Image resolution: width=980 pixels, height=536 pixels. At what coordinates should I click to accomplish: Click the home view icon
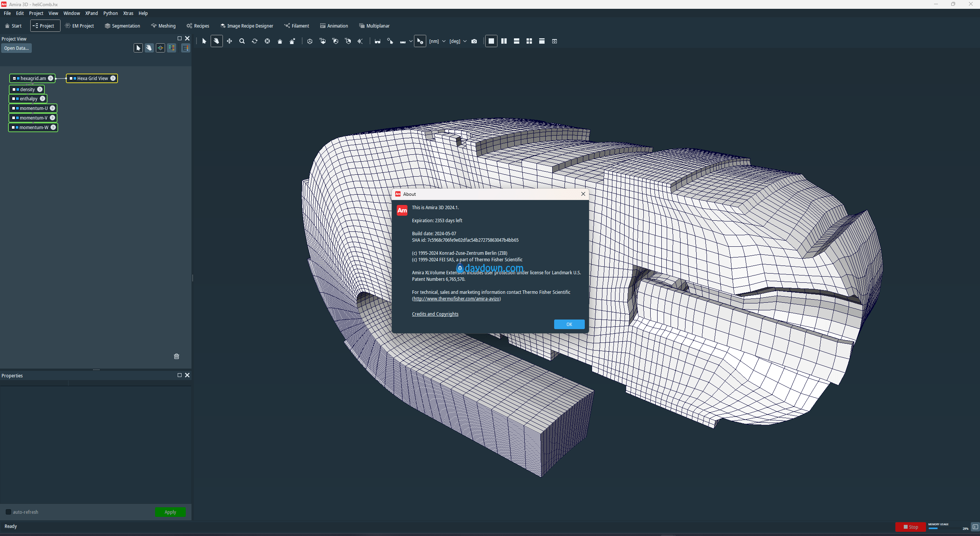280,41
